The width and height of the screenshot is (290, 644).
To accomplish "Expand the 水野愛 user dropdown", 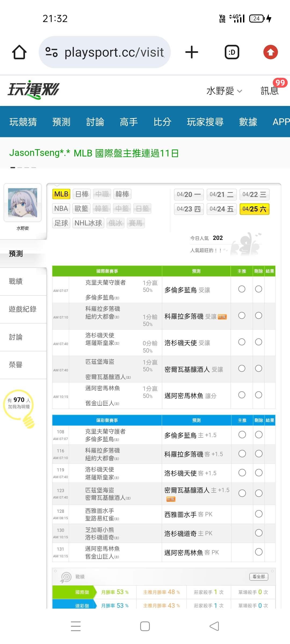I will pos(224,91).
